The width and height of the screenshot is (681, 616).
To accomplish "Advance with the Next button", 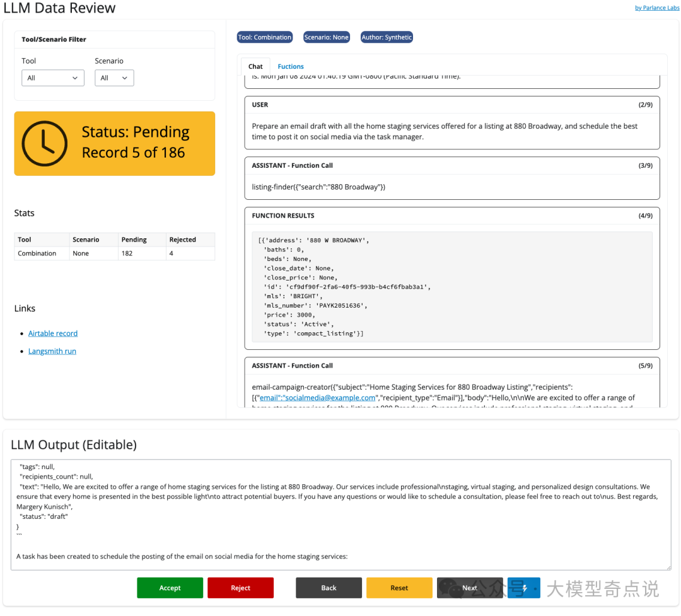I will click(x=470, y=588).
